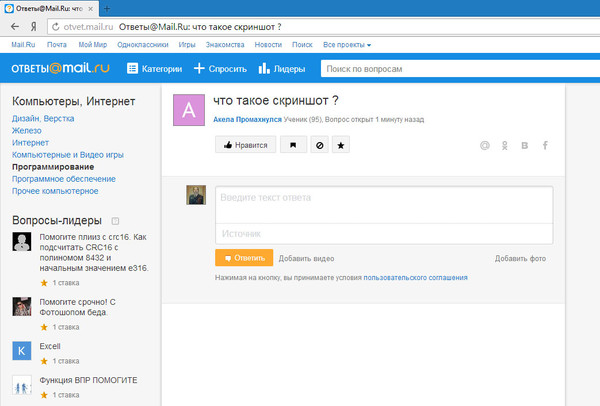Close the Ответы@Mail.Ru browser tab

pos(91,8)
